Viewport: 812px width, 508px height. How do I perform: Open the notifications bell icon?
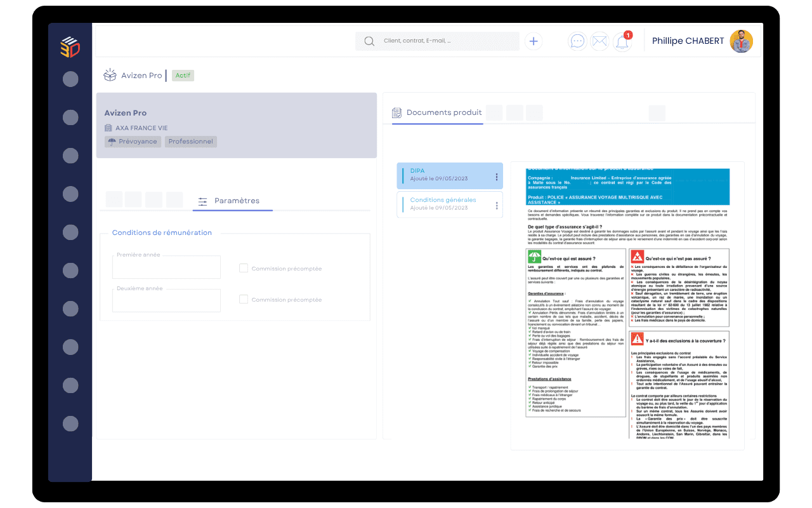coord(622,42)
